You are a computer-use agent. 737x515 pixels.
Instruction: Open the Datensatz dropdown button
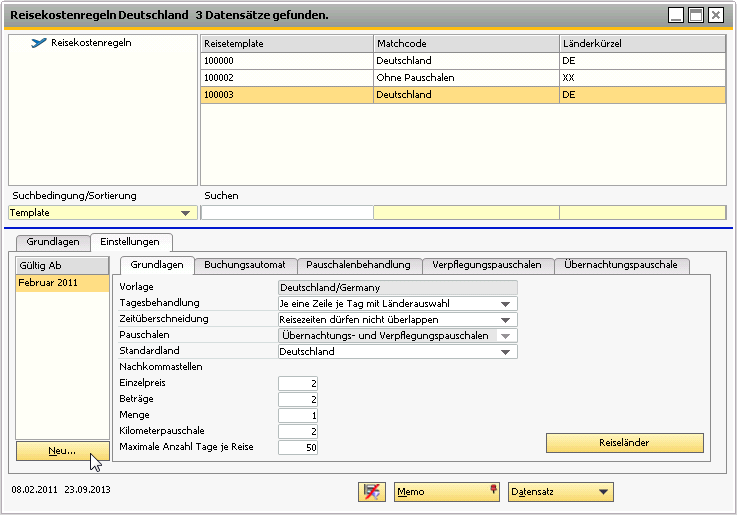coord(603,492)
